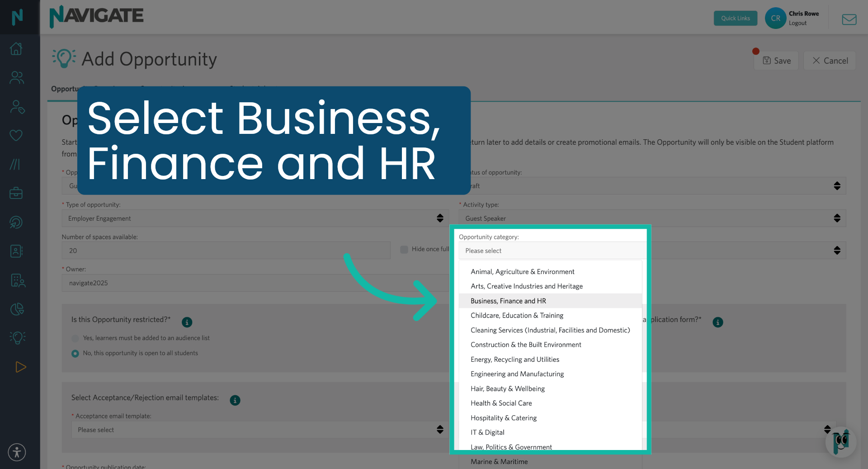
Task: Choose Health & Social Care option
Action: pos(550,403)
